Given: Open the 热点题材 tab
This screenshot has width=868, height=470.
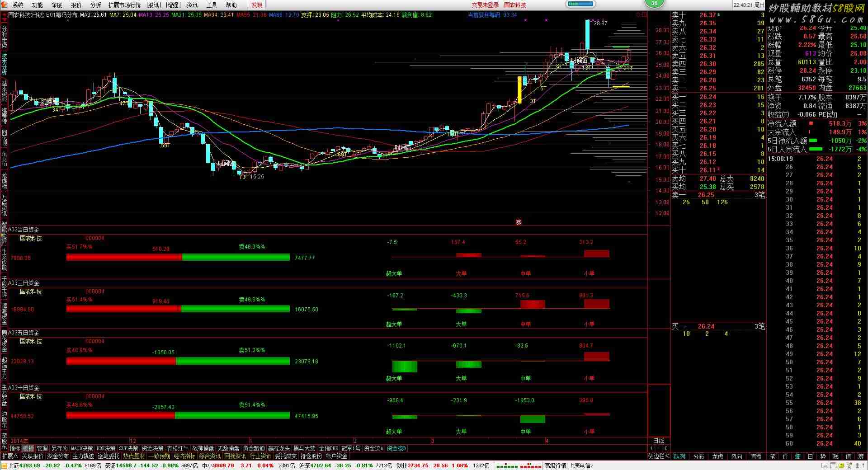Looking at the screenshot, I should click(134, 456).
